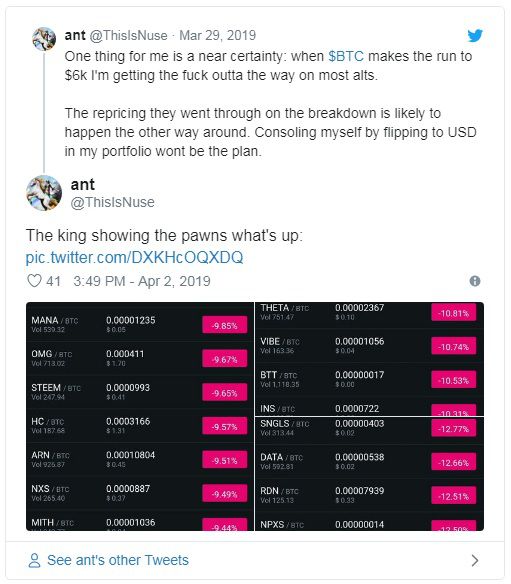Image resolution: width=511 pixels, height=584 pixels.
Task: Open ant's large profile avatar
Action: pos(44,193)
